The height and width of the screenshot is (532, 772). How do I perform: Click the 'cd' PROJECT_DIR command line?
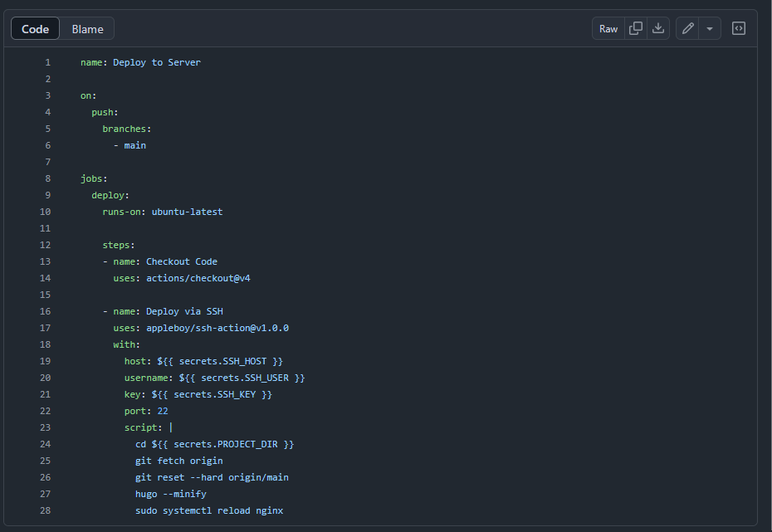215,444
